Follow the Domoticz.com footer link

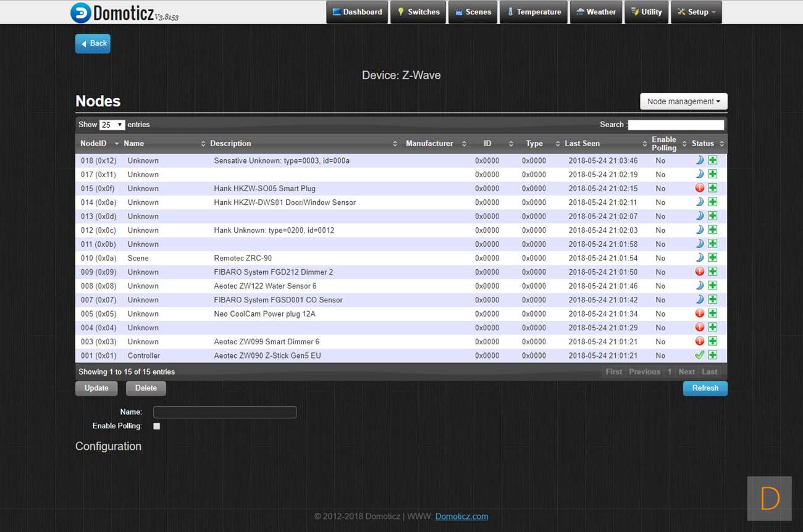click(461, 517)
